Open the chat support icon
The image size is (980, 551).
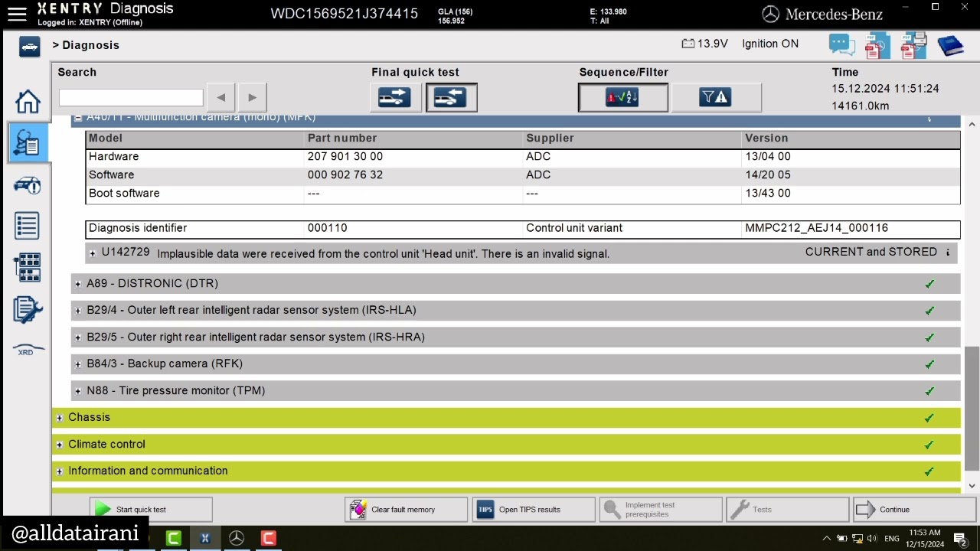841,44
